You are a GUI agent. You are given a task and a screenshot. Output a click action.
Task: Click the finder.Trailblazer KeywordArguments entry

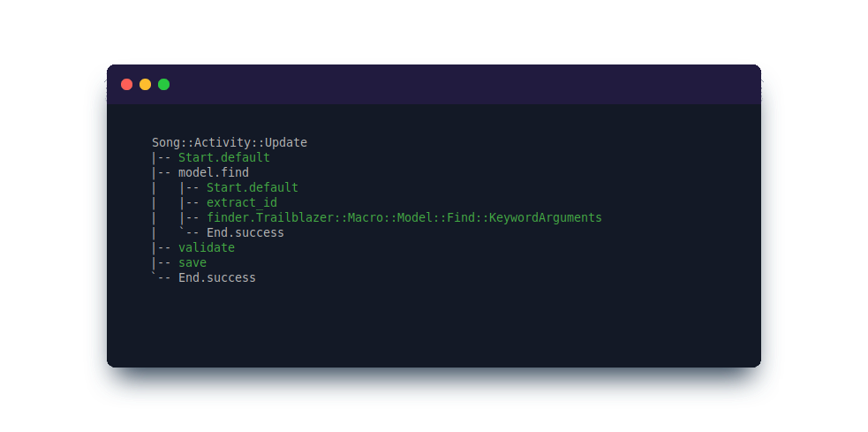(x=404, y=217)
